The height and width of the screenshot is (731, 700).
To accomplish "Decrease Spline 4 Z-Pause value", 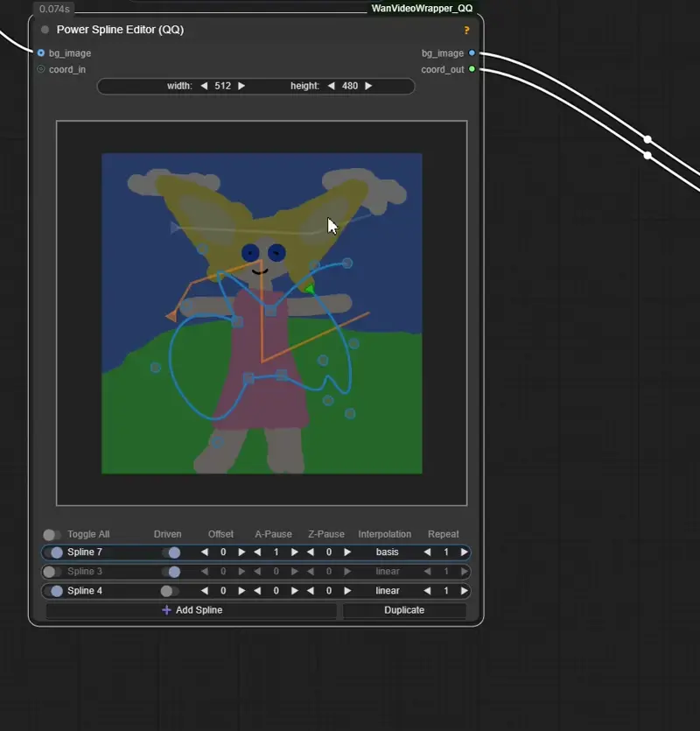I will 311,591.
